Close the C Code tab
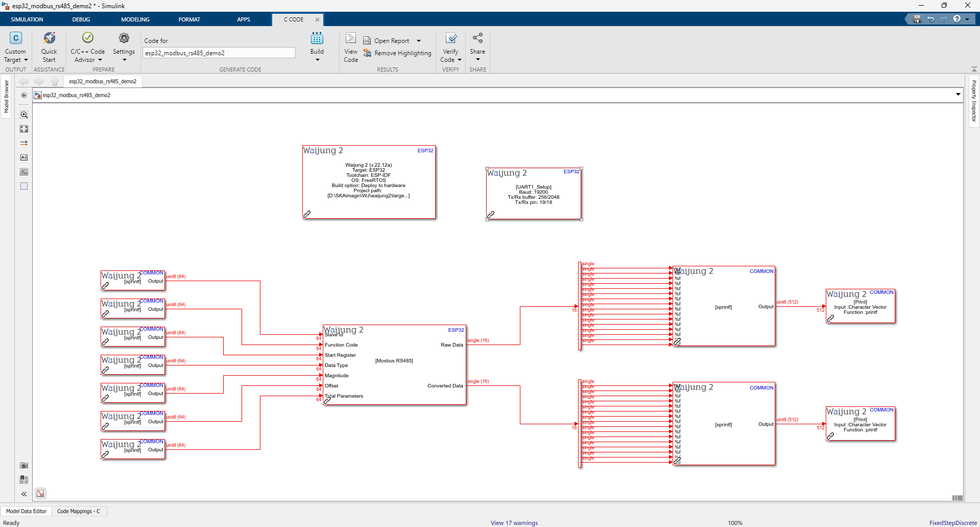Viewport: 980px width, 527px height. (x=317, y=19)
